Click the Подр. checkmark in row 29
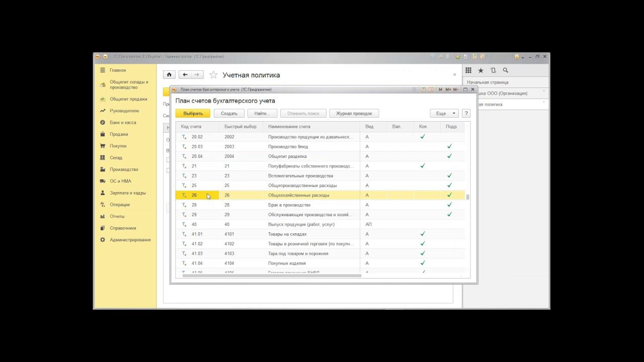The width and height of the screenshot is (644, 362). coord(449,215)
